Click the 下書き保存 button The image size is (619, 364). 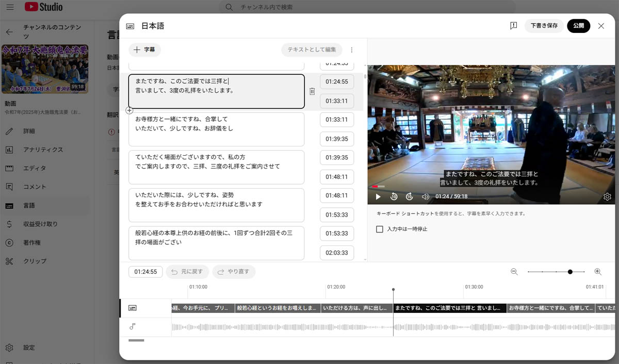544,26
